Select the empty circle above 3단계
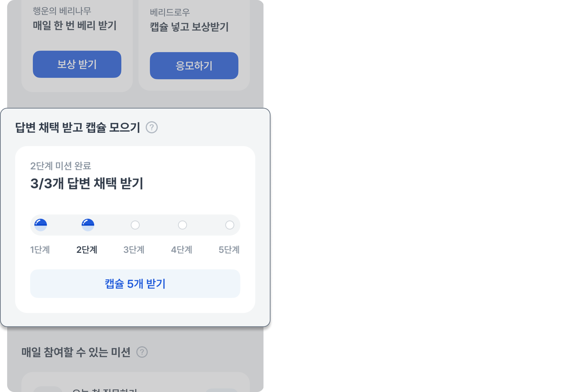The height and width of the screenshot is (392, 571). click(135, 225)
